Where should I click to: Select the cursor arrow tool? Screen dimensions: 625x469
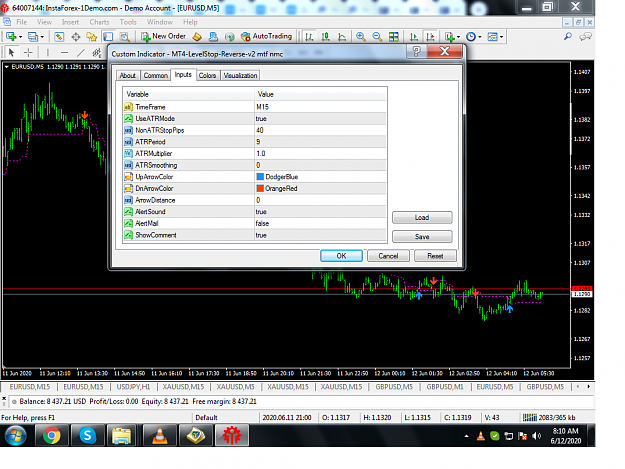tap(12, 52)
